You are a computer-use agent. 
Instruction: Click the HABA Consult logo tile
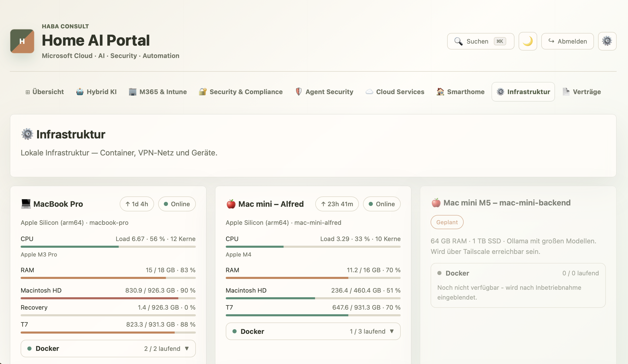tap(22, 41)
